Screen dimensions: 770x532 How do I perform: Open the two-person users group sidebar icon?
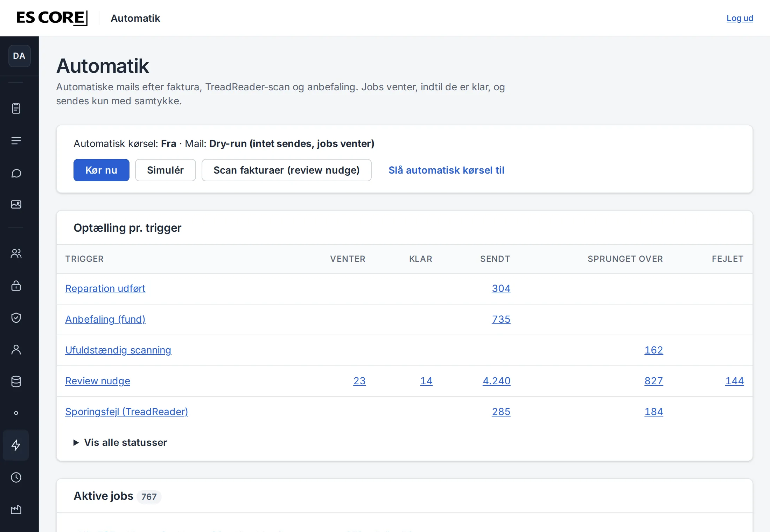(16, 253)
